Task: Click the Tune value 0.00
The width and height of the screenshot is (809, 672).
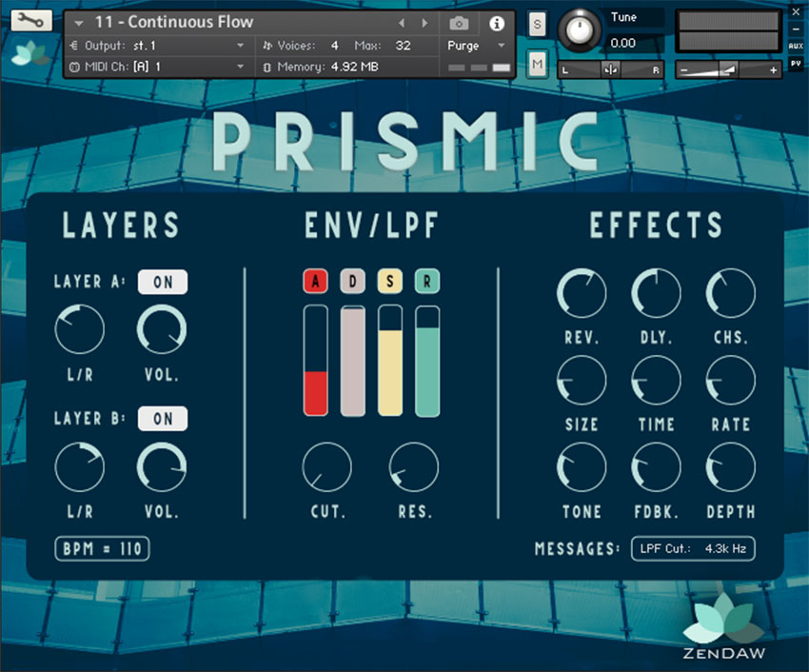Action: [622, 43]
